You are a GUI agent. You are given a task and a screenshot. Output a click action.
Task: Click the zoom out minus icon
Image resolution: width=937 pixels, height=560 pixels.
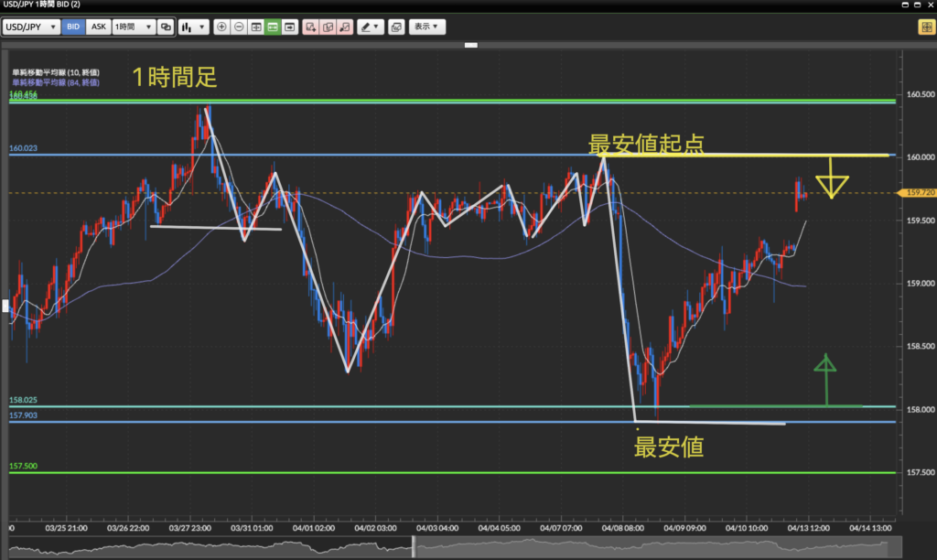point(239,27)
